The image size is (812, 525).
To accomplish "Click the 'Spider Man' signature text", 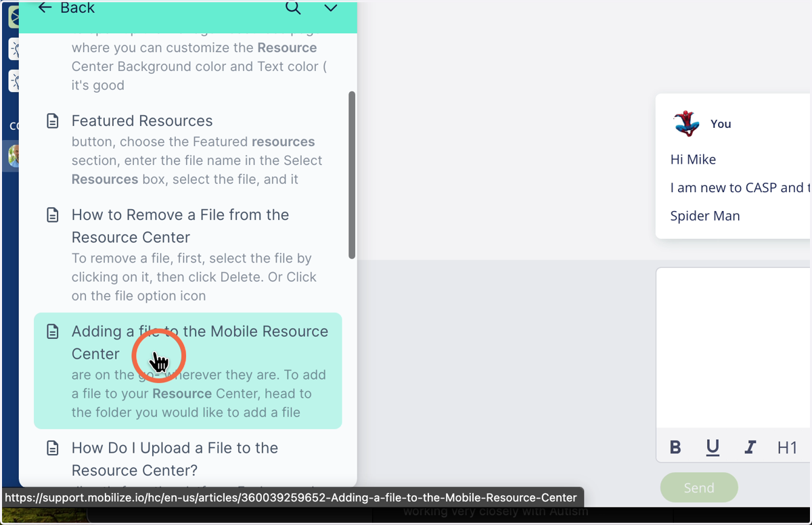I will click(x=705, y=216).
